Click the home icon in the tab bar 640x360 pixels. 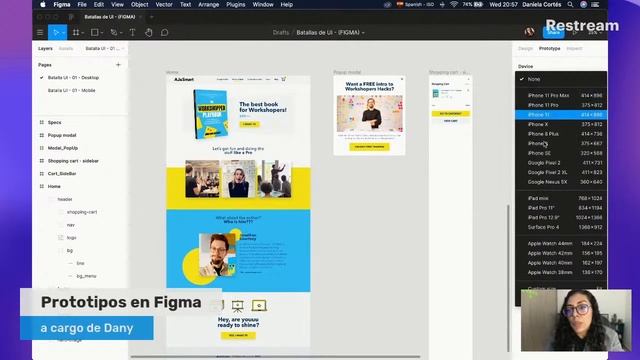click(x=71, y=17)
